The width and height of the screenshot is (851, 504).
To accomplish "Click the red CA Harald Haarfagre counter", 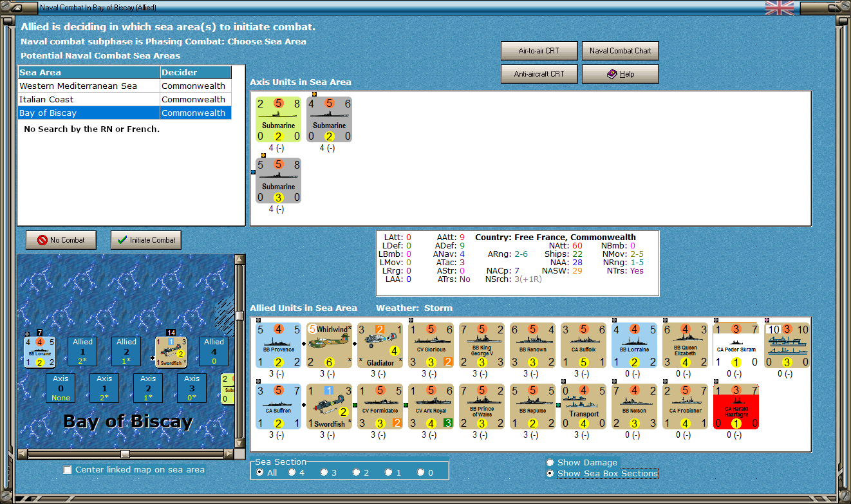I will click(x=736, y=407).
